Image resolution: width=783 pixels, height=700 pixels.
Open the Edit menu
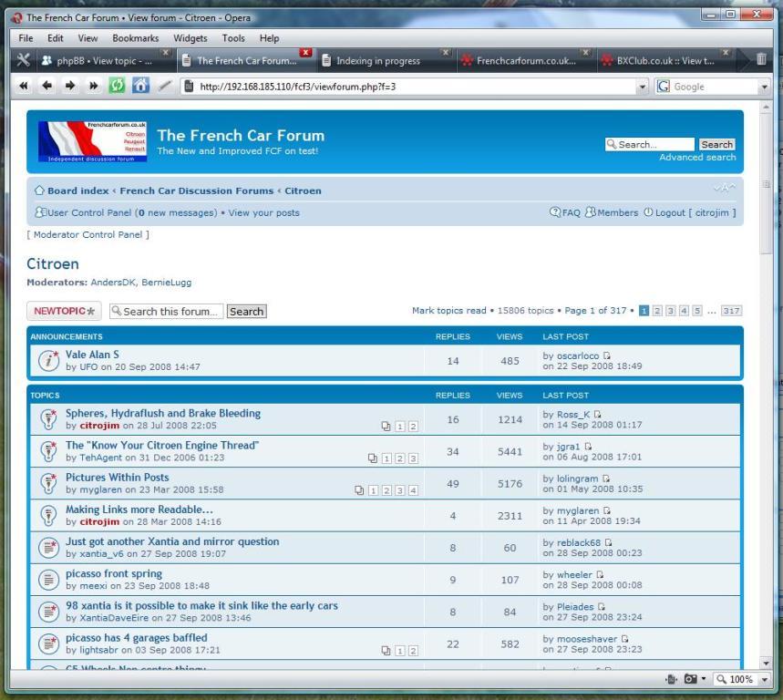tap(56, 38)
